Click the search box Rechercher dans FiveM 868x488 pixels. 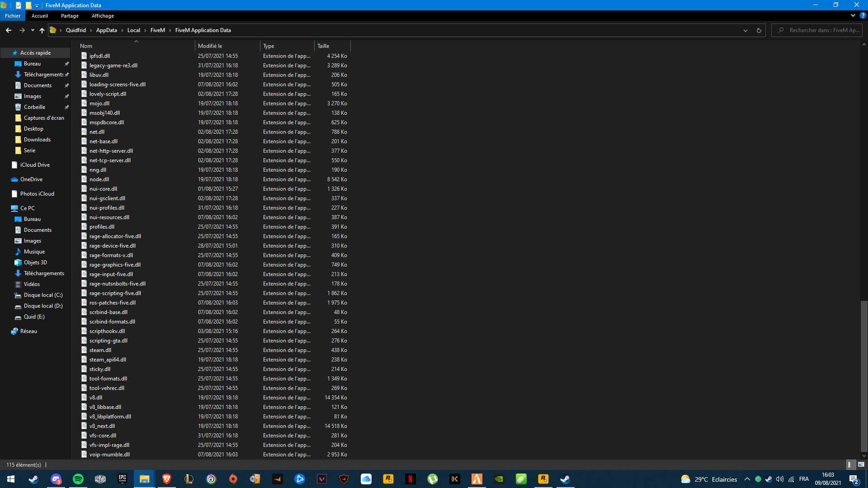click(x=816, y=30)
